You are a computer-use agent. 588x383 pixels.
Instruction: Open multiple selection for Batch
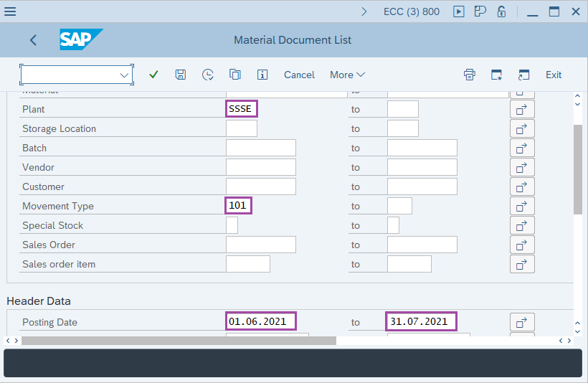[x=522, y=148]
